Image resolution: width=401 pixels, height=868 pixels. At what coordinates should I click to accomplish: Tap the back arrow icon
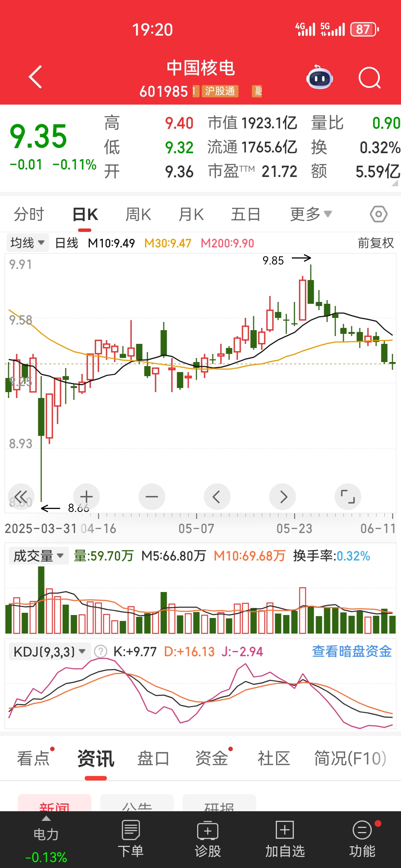click(36, 77)
